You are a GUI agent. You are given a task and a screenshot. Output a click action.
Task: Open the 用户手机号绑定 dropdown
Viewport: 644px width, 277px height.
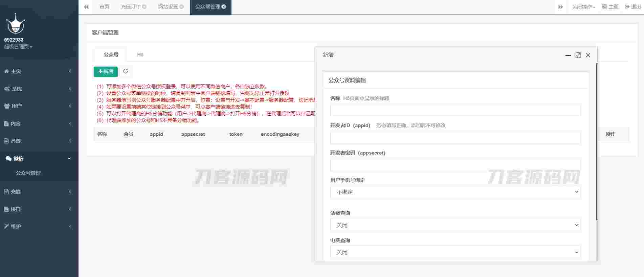[x=455, y=192]
